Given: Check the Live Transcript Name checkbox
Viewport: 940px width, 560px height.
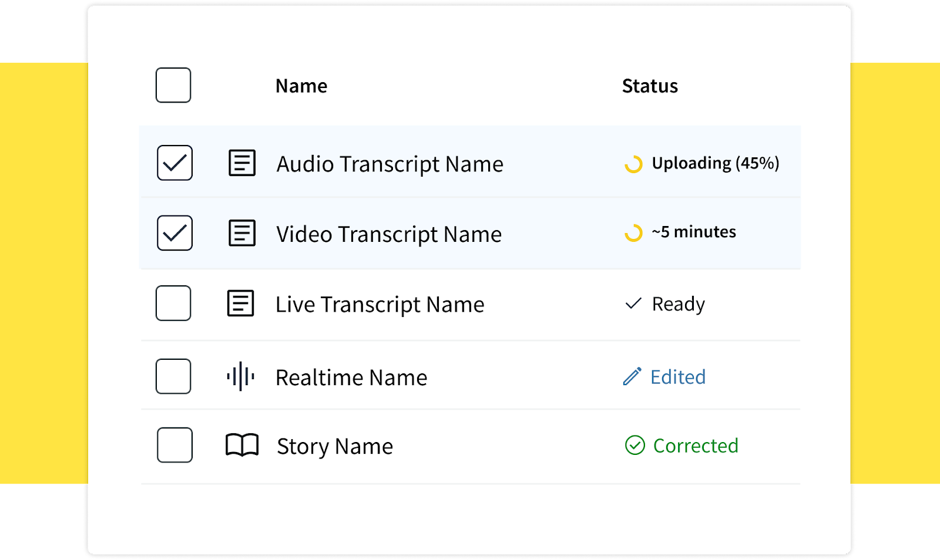Looking at the screenshot, I should pyautogui.click(x=173, y=303).
